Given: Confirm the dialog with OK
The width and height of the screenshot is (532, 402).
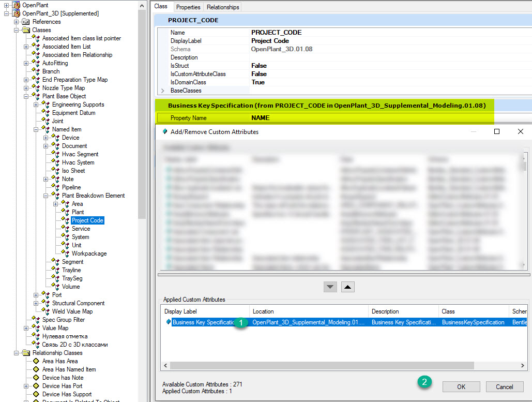Looking at the screenshot, I should (461, 386).
